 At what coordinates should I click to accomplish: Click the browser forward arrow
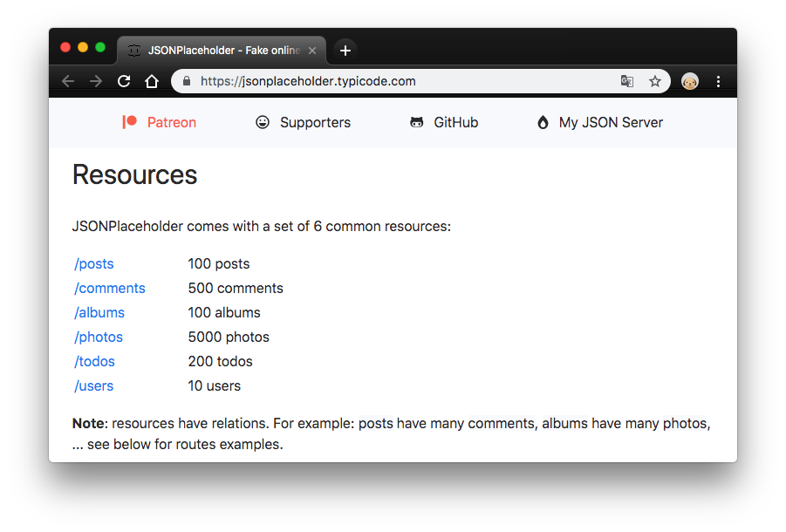click(x=96, y=81)
